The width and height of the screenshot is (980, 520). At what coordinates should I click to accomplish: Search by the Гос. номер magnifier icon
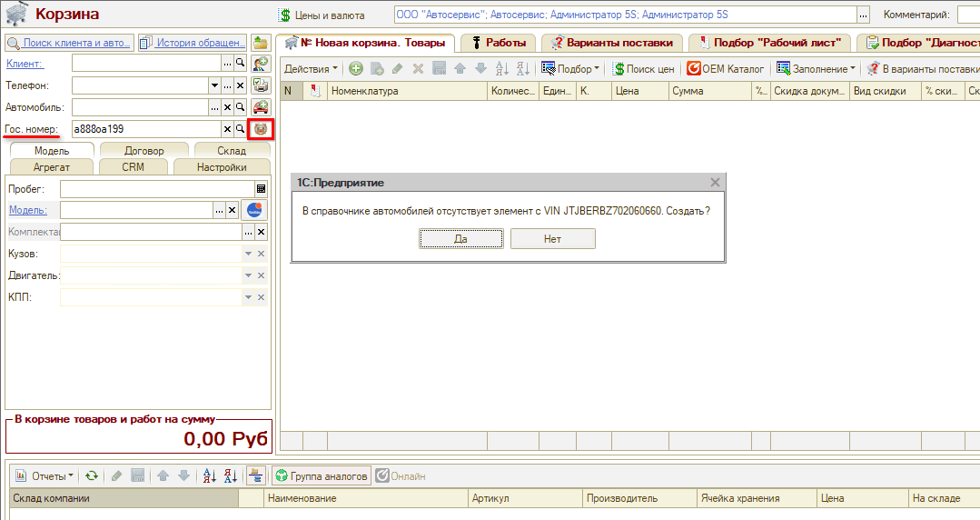coord(240,129)
